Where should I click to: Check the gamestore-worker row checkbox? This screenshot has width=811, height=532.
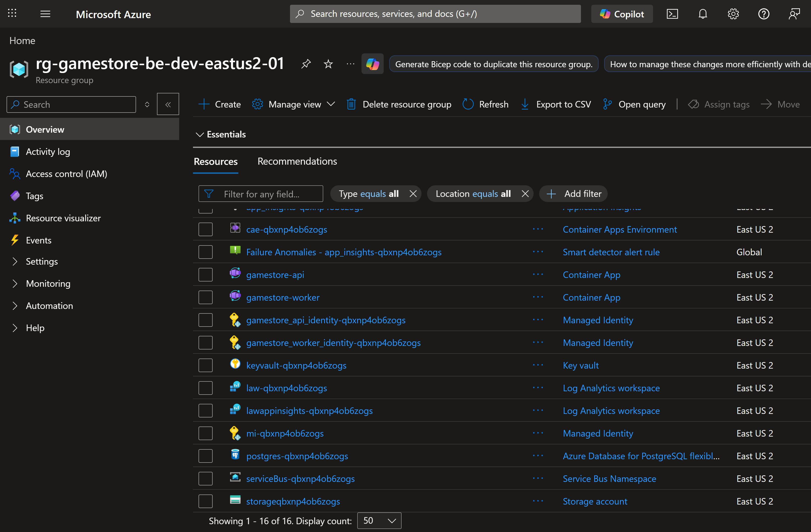(206, 297)
